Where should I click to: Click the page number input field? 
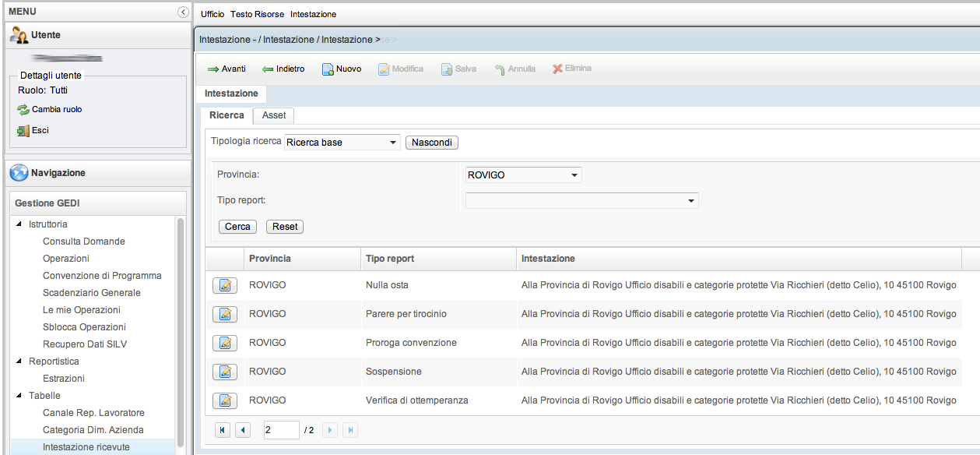(x=281, y=430)
